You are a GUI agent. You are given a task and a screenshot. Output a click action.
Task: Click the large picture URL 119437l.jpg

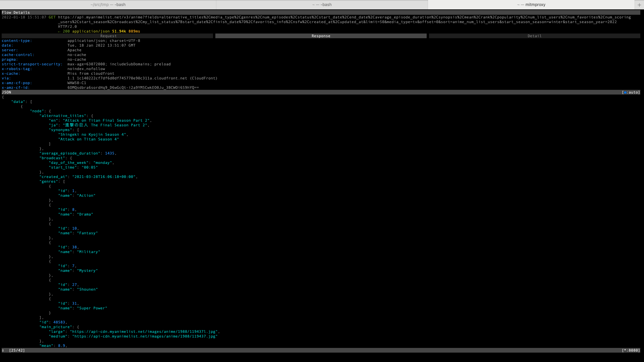[144, 331]
